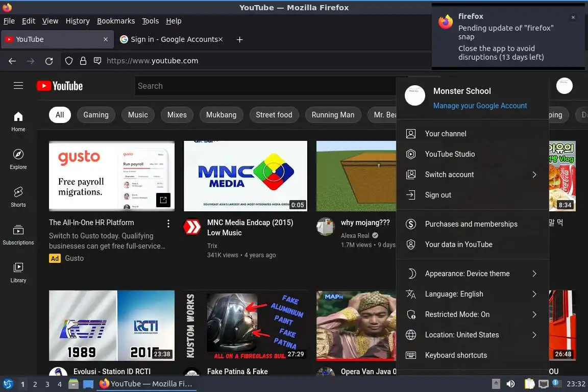Open a new browser tab
This screenshot has width=588, height=392.
click(239, 39)
